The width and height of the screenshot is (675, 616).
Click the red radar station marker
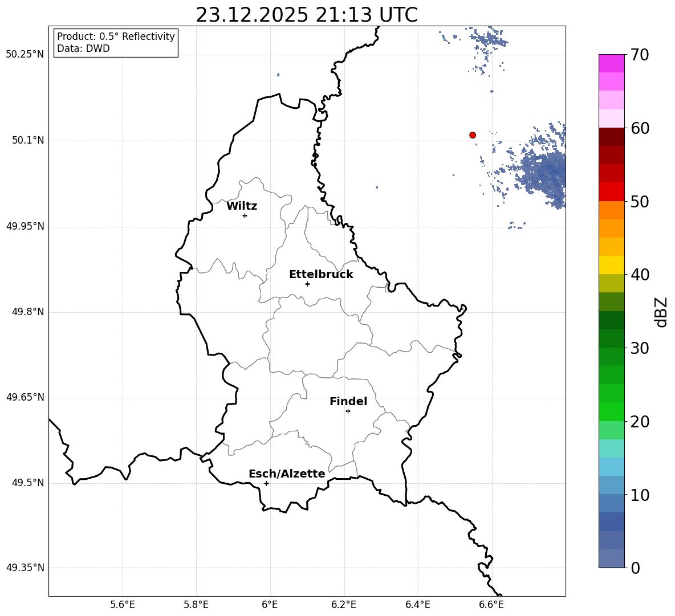click(473, 135)
